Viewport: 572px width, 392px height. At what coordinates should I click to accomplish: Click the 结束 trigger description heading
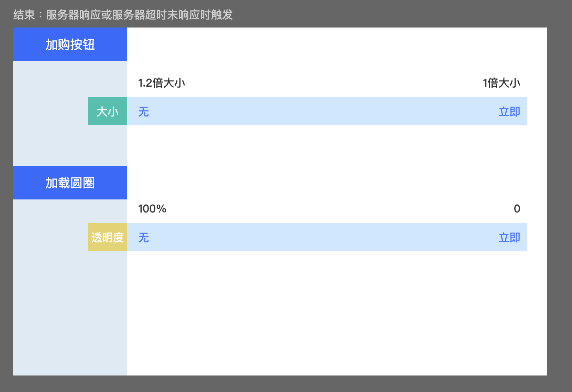tap(123, 15)
